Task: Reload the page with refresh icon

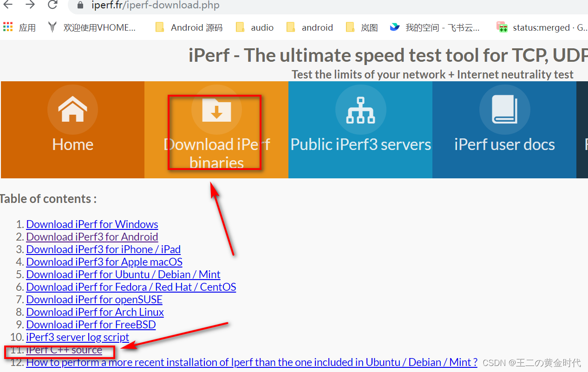Action: click(x=52, y=5)
